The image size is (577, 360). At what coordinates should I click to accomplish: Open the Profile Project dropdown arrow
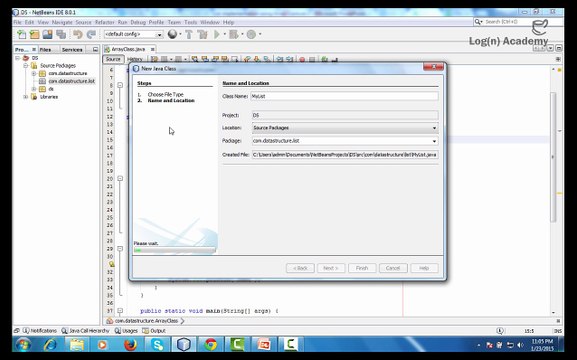(x=260, y=34)
